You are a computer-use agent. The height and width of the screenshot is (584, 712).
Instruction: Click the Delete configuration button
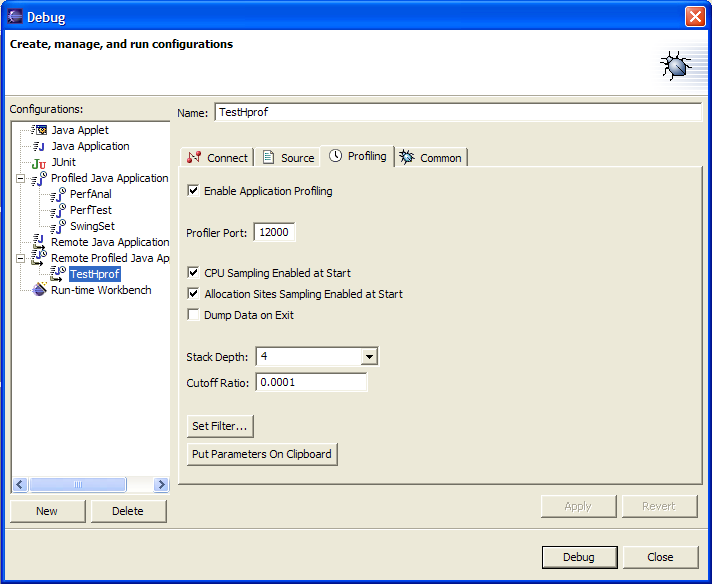[129, 511]
